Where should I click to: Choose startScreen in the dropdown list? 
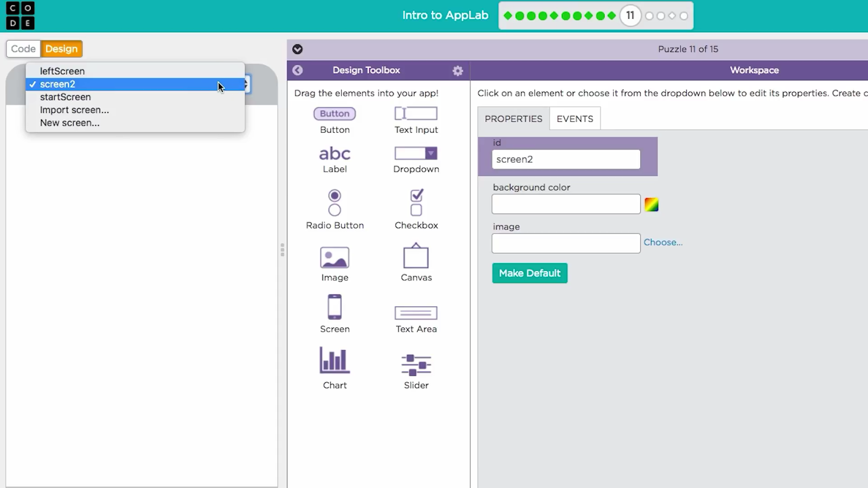(65, 97)
